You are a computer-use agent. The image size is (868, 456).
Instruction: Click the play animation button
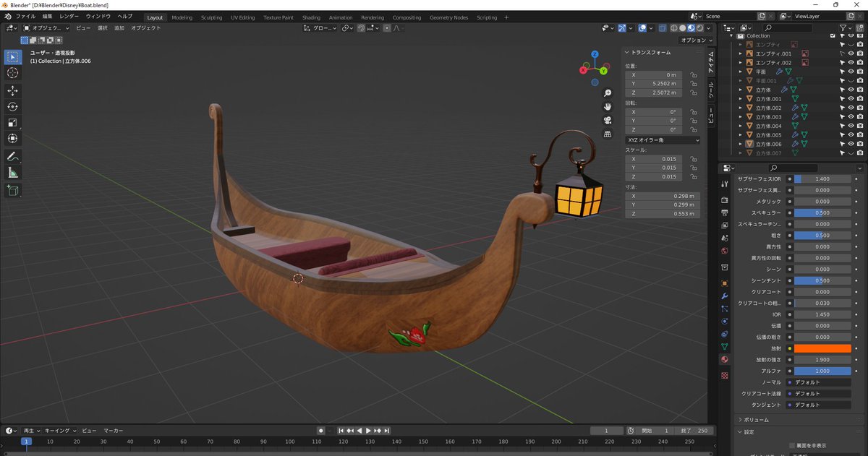(x=368, y=431)
